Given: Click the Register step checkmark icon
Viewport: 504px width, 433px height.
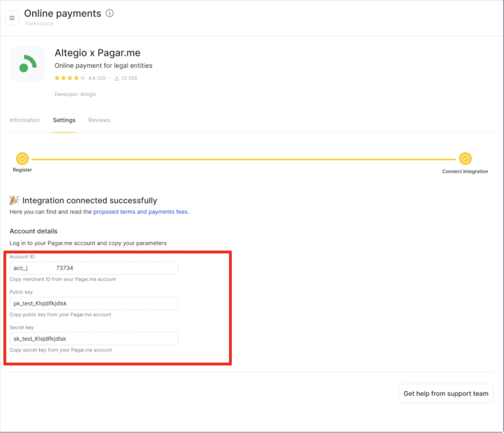Looking at the screenshot, I should (x=22, y=159).
